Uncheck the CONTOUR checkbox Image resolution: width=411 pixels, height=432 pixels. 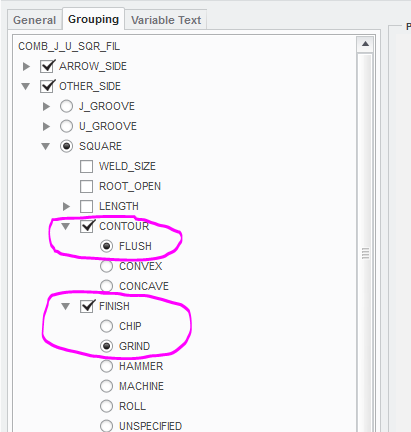pos(87,226)
